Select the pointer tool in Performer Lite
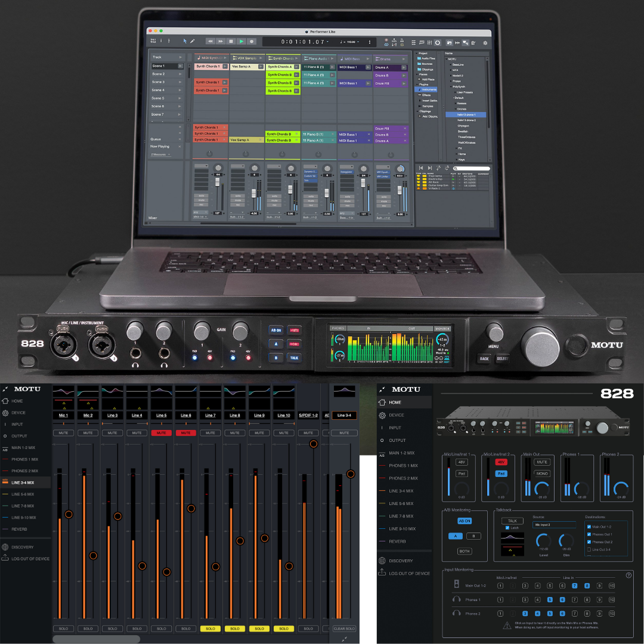 185,42
